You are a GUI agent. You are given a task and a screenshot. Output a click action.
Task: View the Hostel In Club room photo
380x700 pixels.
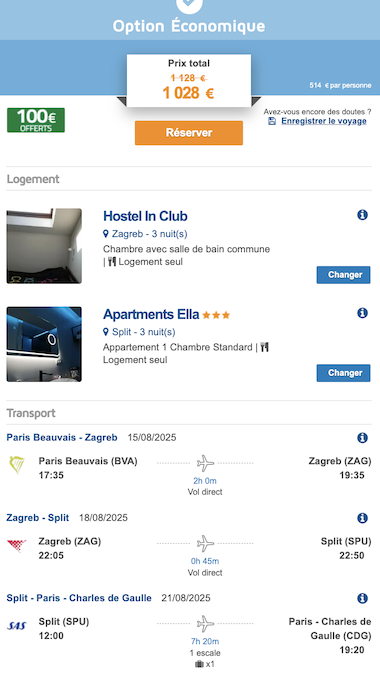[44, 246]
